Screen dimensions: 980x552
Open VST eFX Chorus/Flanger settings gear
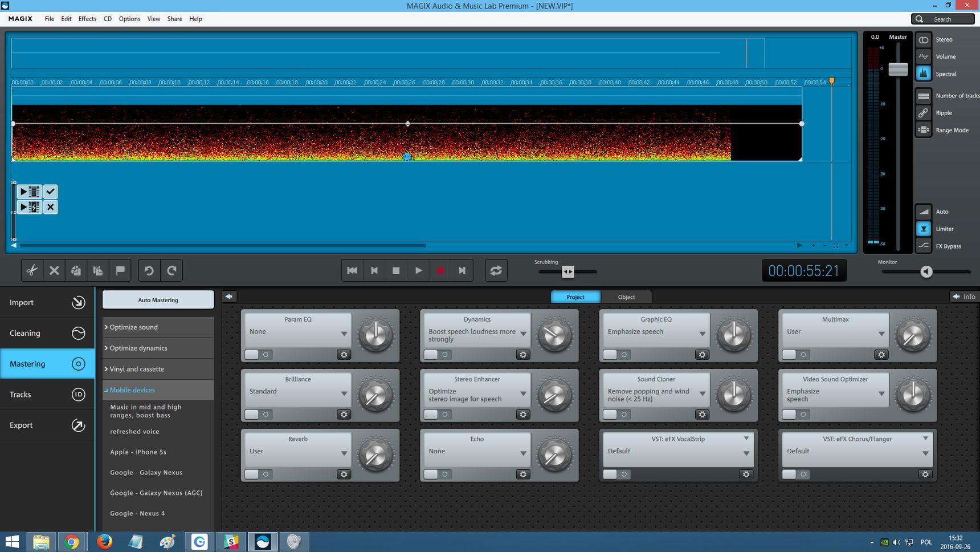[x=925, y=474]
